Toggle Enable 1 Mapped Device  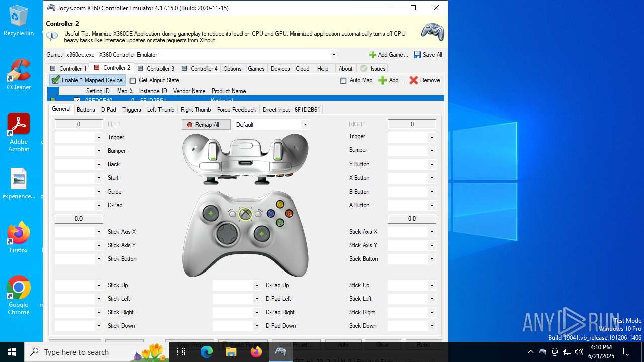[x=87, y=80]
